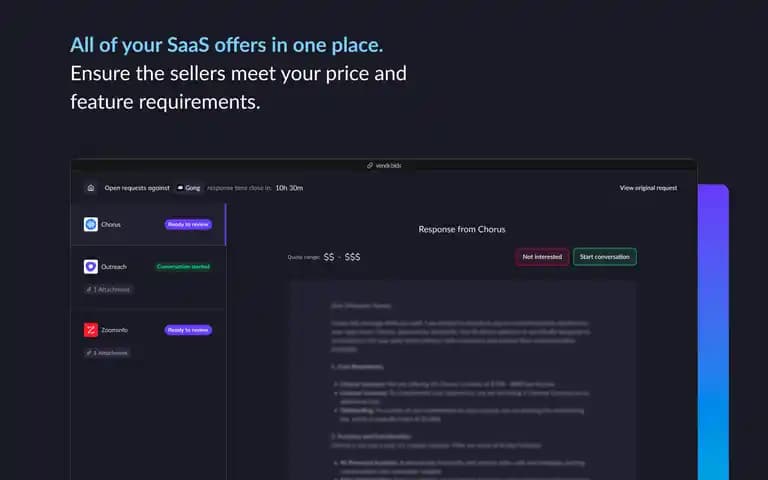Open the View original request link

[x=648, y=188]
